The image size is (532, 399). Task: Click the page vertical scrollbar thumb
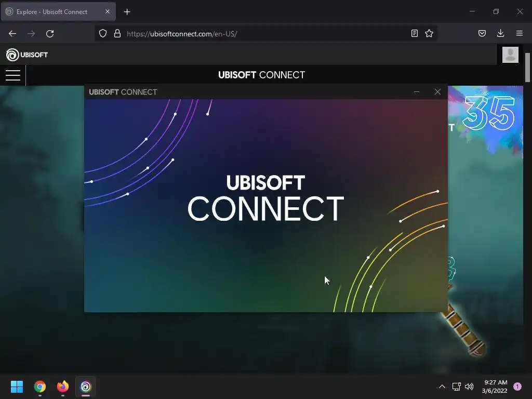click(x=528, y=67)
